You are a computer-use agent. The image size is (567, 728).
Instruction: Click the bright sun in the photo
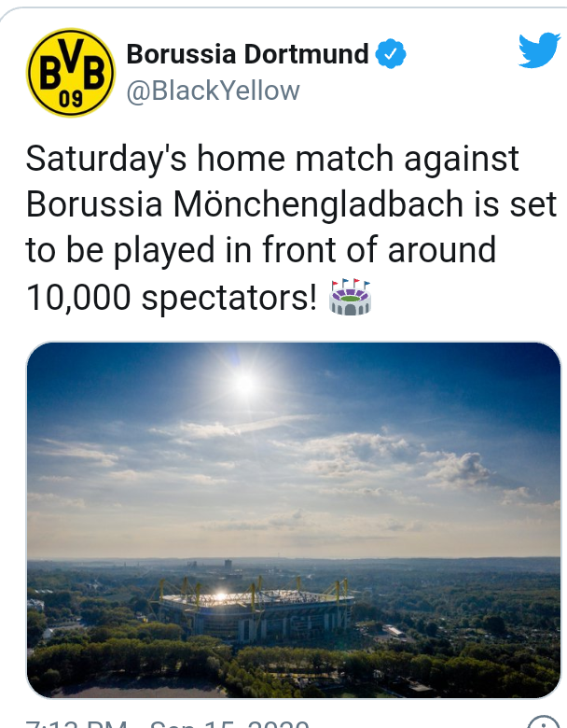click(244, 383)
